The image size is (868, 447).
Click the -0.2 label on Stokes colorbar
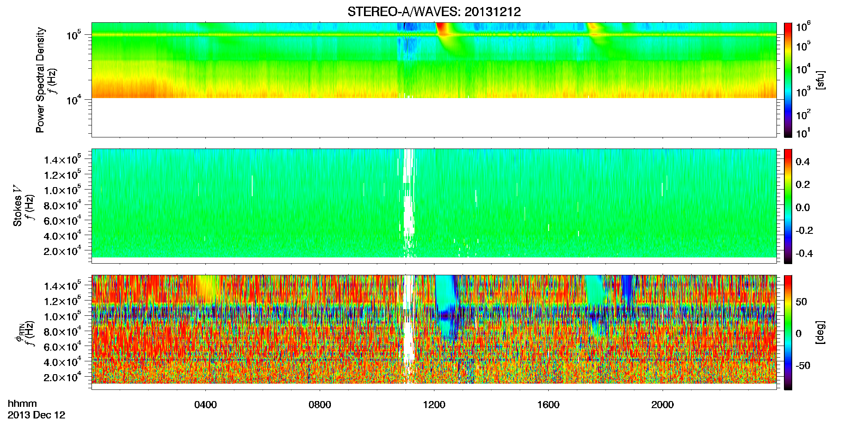pos(804,231)
